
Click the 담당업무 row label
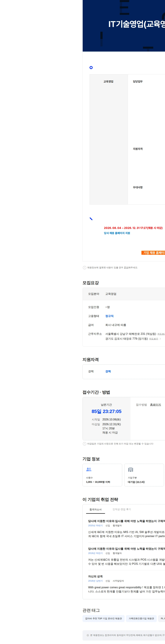tap(138, 81)
